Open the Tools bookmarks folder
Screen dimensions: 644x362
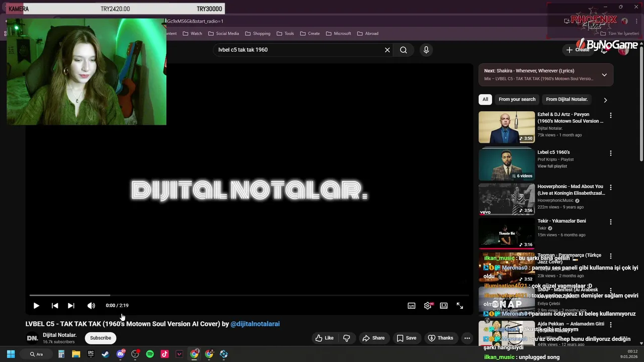click(285, 34)
